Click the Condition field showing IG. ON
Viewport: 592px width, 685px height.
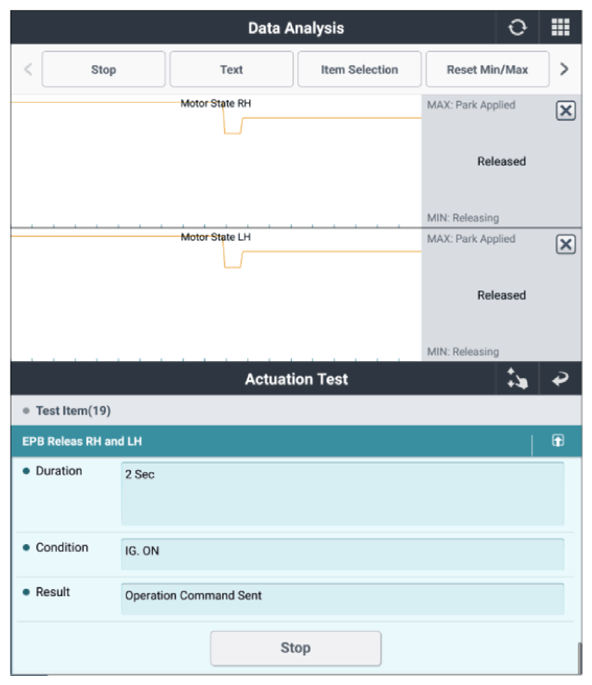342,554
